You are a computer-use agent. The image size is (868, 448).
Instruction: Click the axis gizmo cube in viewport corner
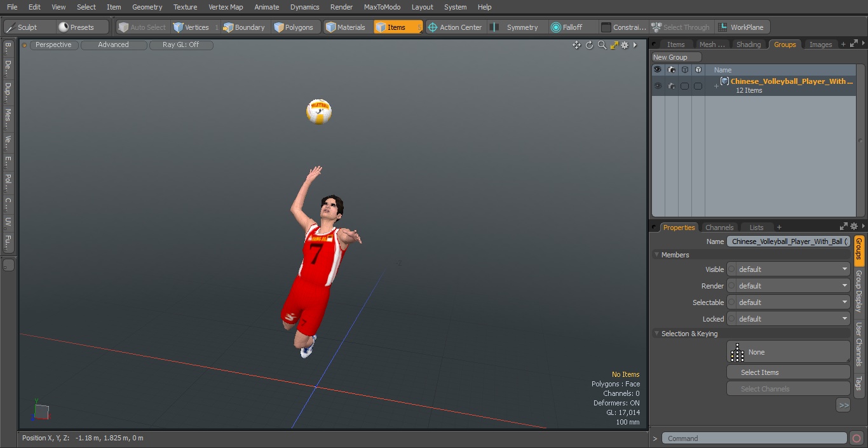(41, 411)
